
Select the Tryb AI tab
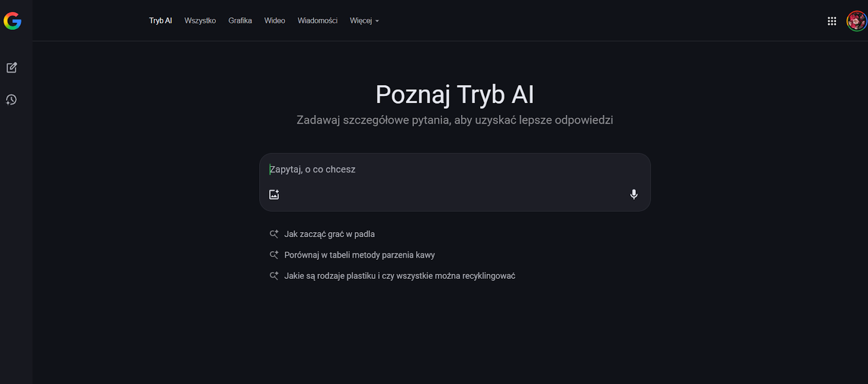coord(160,21)
